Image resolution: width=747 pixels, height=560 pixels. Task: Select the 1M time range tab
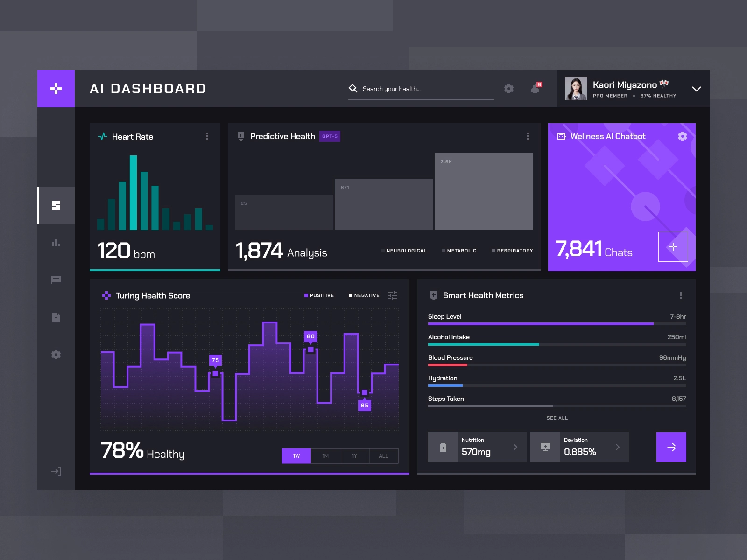click(x=325, y=456)
